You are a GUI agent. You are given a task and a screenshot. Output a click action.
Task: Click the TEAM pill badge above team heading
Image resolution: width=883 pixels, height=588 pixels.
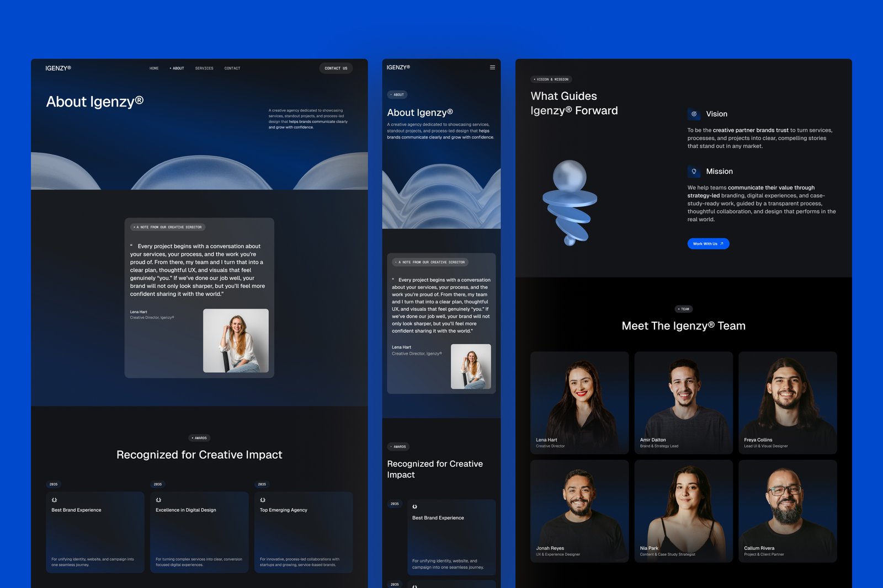(684, 309)
